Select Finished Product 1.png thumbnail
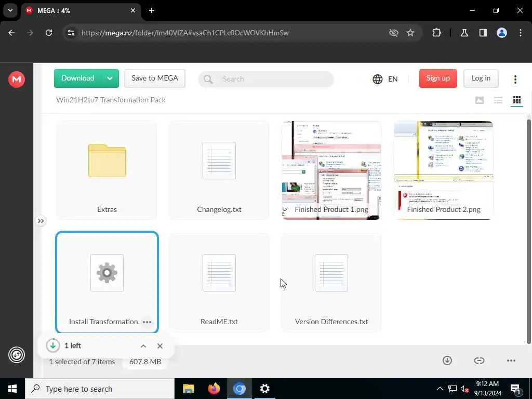532x399 pixels. tap(331, 170)
